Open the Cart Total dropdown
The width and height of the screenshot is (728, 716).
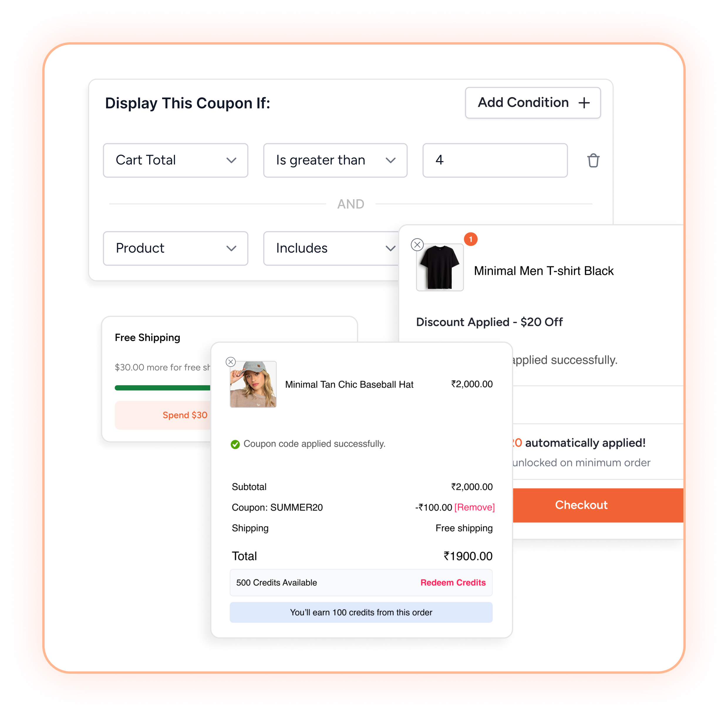click(x=175, y=160)
